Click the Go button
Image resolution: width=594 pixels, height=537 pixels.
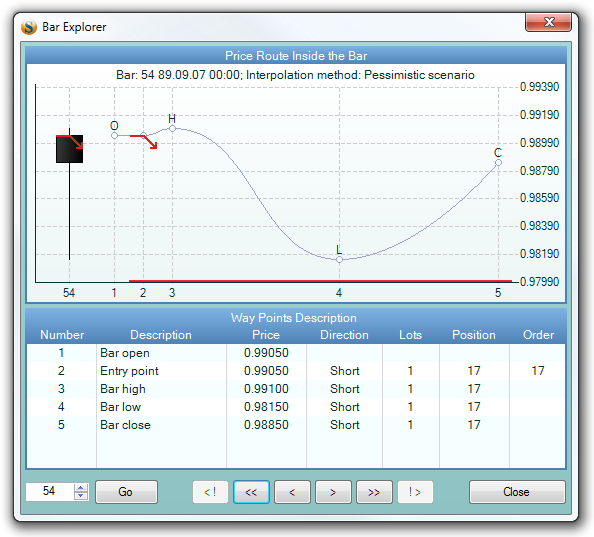[x=126, y=492]
